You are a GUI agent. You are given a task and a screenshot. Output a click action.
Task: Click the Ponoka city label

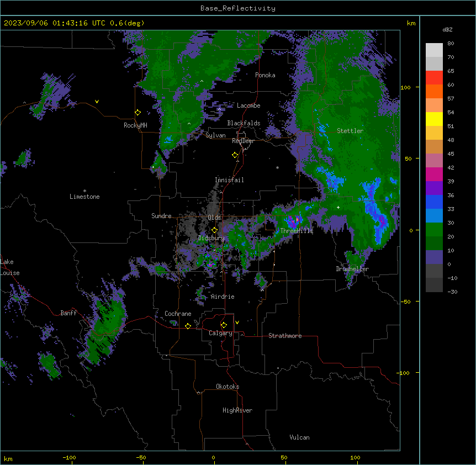[265, 75]
